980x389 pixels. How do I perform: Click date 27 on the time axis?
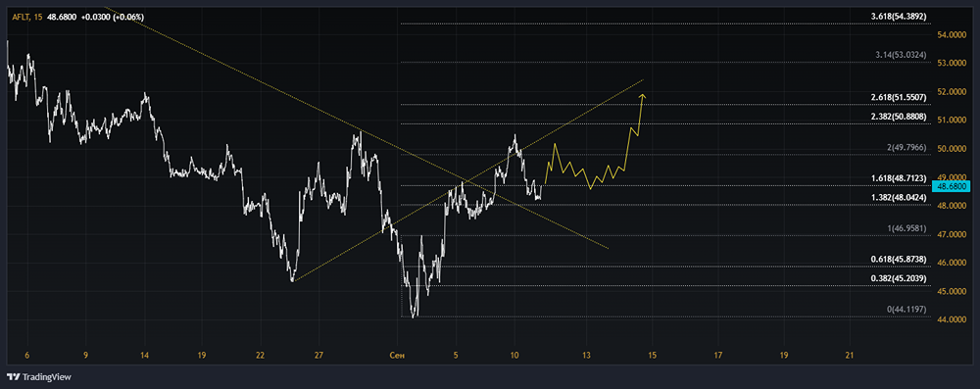(318, 356)
